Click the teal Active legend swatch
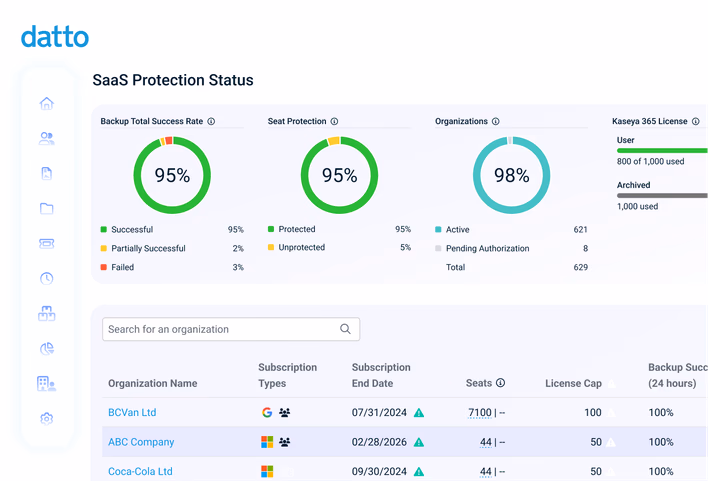Screen dimensions: 708x481 click(x=438, y=229)
